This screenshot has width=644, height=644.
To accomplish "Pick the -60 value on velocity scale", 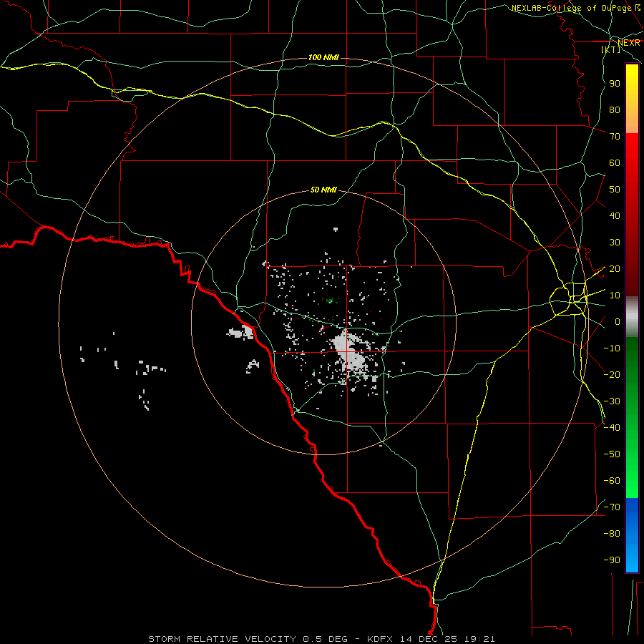I will click(612, 481).
